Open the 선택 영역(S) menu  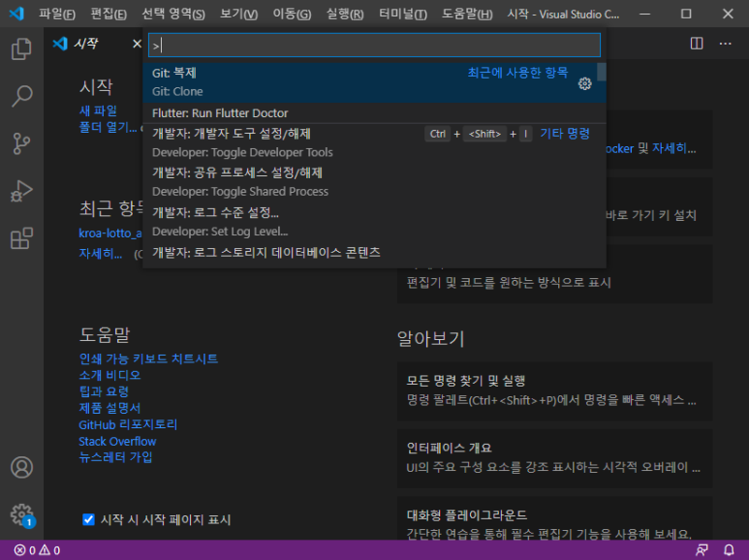(173, 14)
